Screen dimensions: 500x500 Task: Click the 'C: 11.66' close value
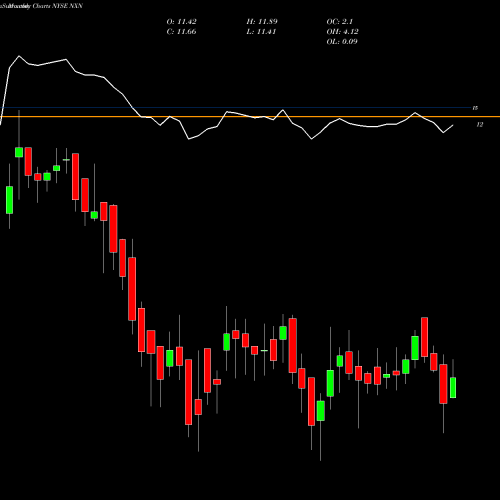point(181,32)
